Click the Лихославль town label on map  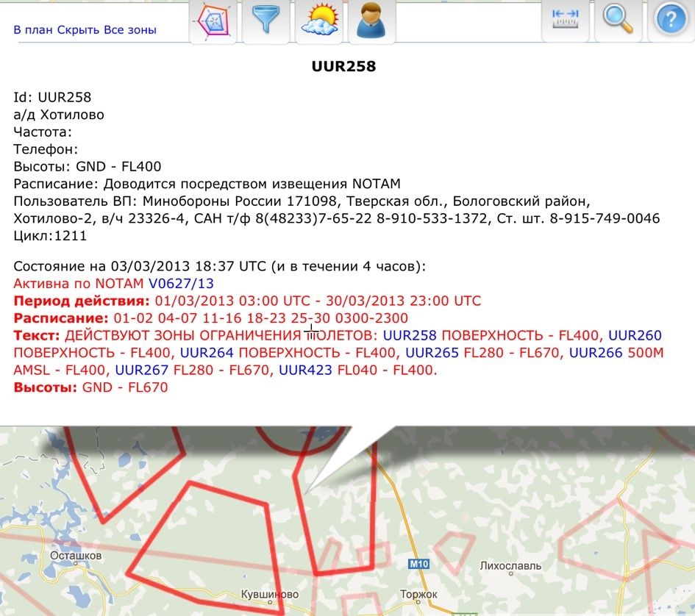(x=510, y=566)
